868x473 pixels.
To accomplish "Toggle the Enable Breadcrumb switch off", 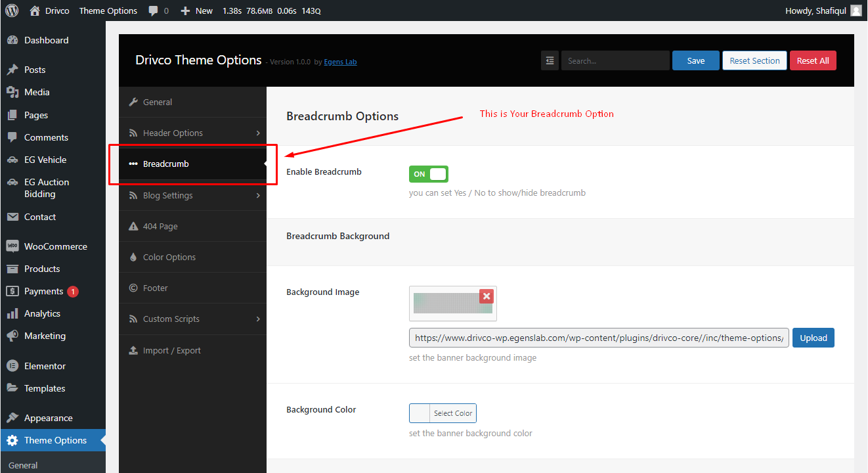I will pos(429,174).
